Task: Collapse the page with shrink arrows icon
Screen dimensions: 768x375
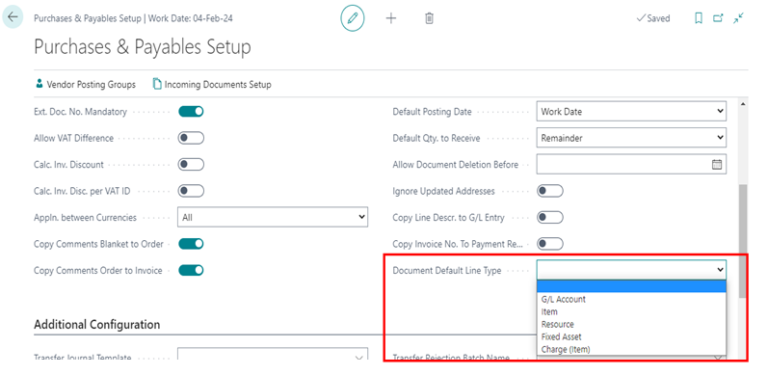Action: pos(739,18)
